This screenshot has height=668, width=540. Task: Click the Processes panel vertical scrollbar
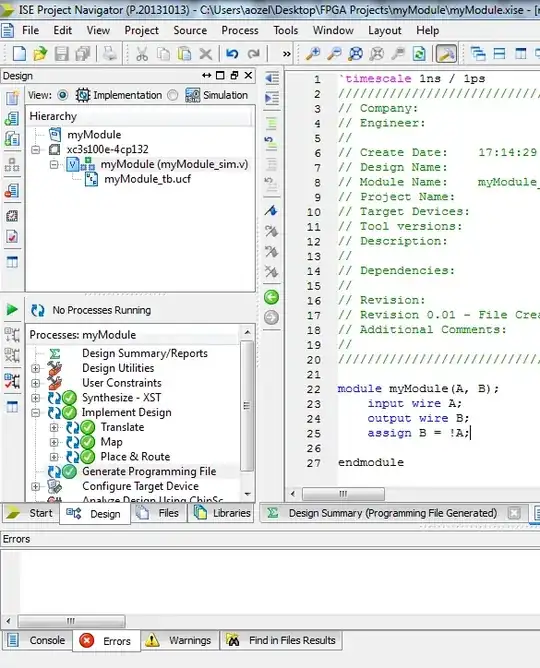click(x=247, y=406)
